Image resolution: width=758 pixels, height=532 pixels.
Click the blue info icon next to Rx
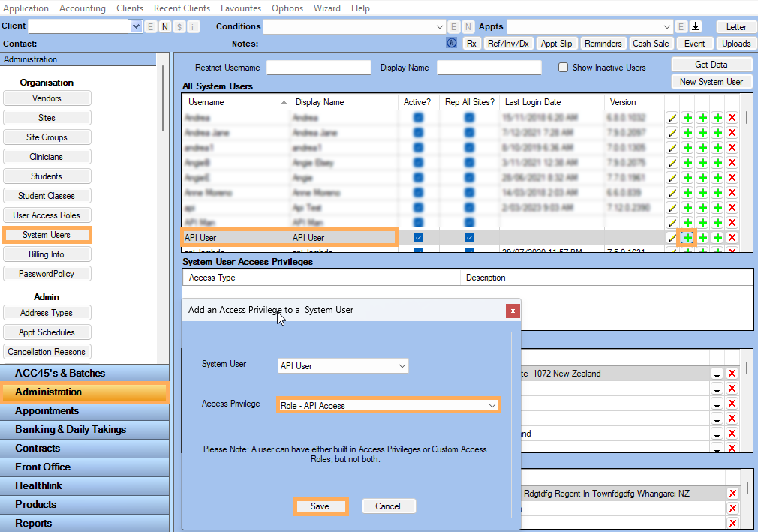coord(452,43)
